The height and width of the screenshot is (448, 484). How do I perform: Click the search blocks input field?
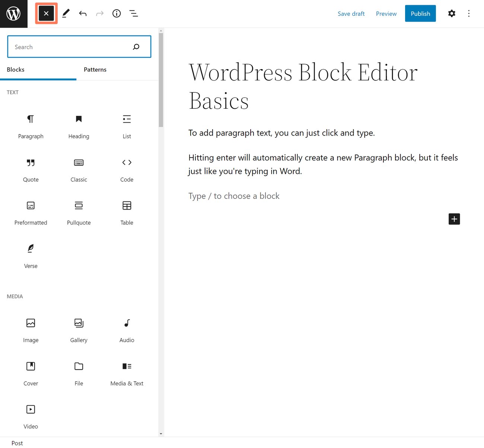coord(71,47)
